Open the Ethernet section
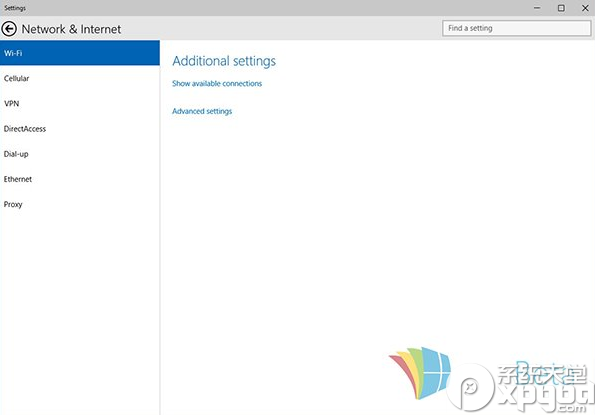595x415 pixels. 80,179
